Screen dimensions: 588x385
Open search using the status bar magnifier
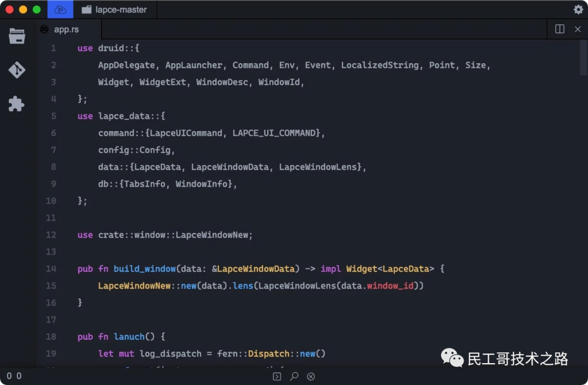tap(294, 376)
